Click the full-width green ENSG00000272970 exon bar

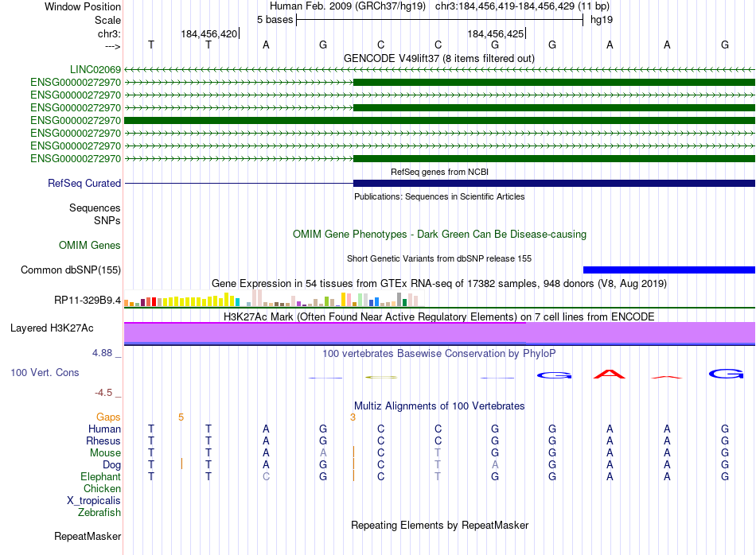click(439, 120)
